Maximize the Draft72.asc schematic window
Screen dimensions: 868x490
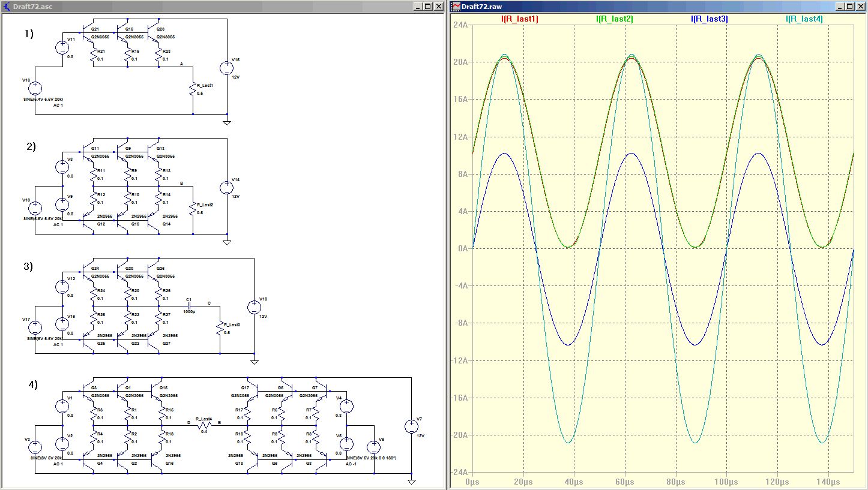(x=428, y=6)
